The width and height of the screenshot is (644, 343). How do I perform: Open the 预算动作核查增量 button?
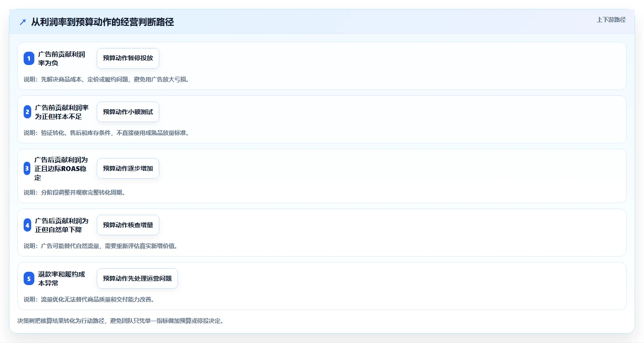pyautogui.click(x=128, y=225)
